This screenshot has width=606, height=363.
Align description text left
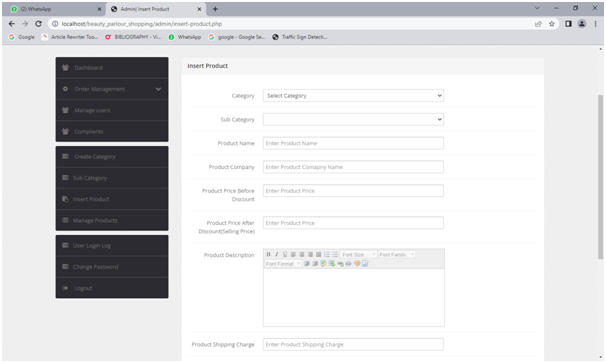pyautogui.click(x=293, y=254)
